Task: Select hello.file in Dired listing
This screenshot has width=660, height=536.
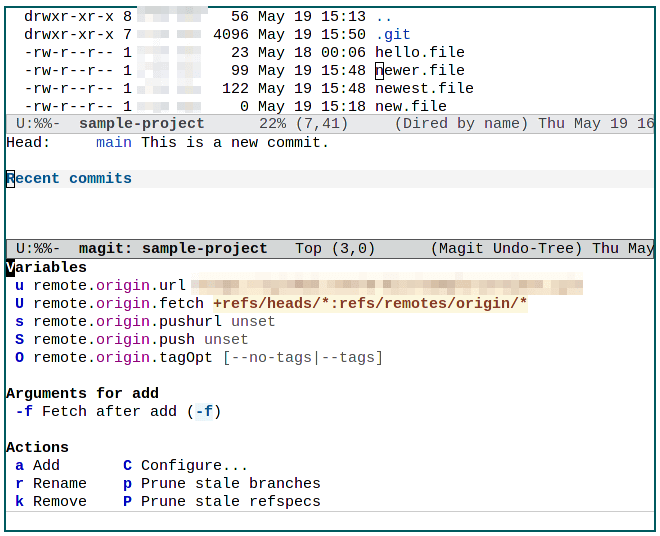Action: point(420,52)
